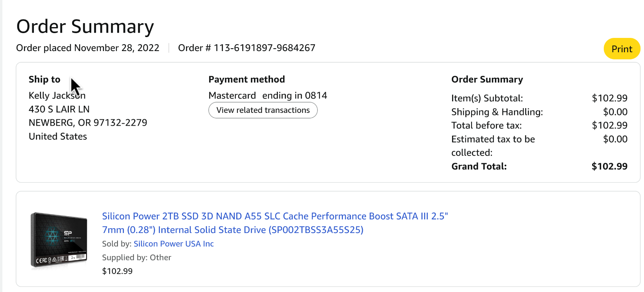Viewport: 644px width, 292px height.
Task: Click the Mastercard ending in 0814 text
Action: click(268, 96)
